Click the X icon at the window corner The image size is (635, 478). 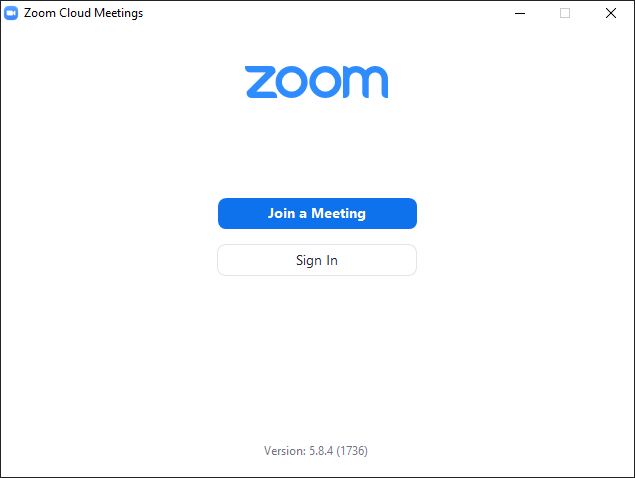611,13
